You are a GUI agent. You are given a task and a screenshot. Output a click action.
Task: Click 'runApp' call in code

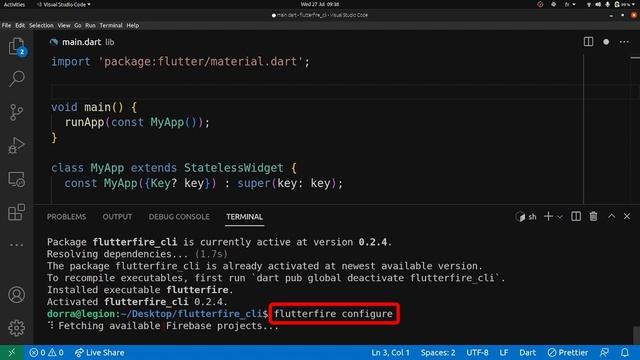tap(84, 122)
